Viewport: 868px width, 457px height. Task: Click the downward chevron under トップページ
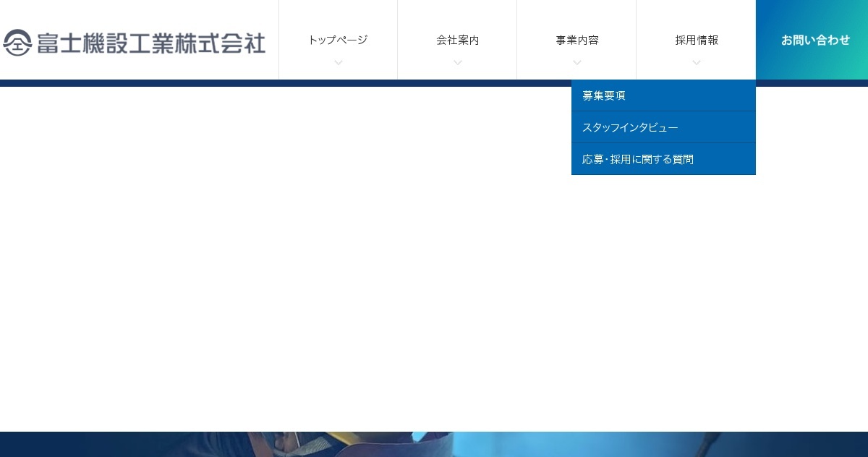338,63
